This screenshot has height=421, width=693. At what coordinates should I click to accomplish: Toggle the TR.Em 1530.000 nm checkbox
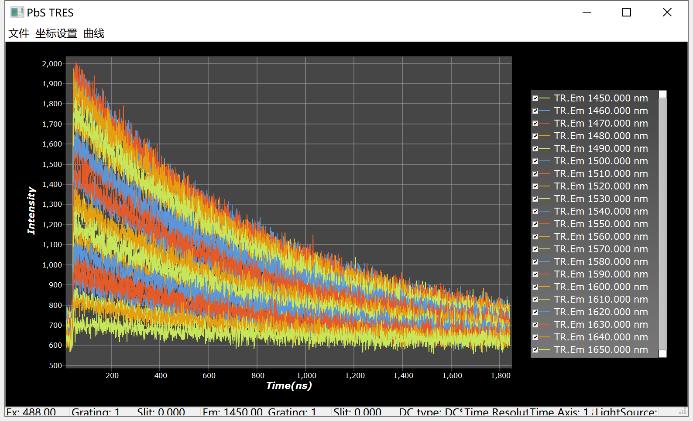point(536,199)
